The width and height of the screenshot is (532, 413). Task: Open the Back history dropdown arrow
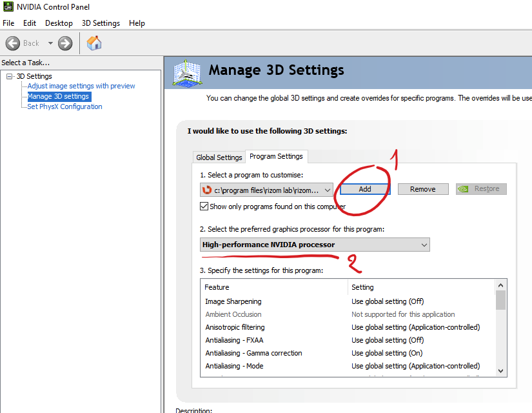50,43
